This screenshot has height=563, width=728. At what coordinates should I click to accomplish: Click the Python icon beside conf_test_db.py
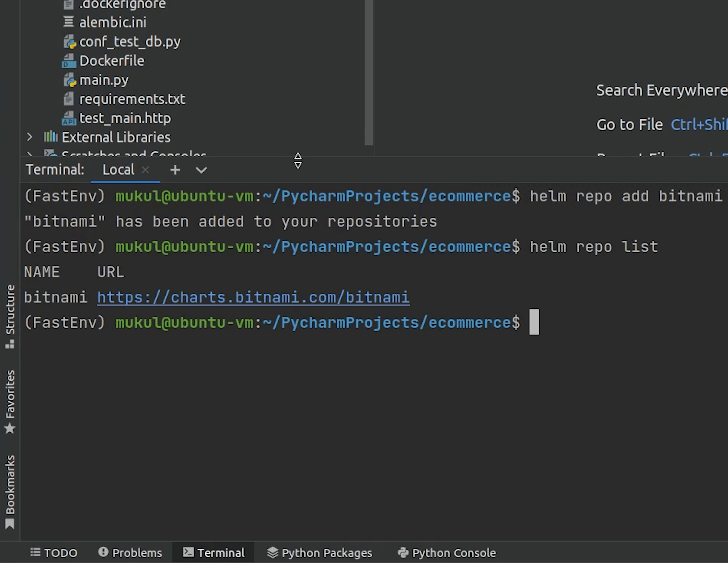[x=69, y=41]
